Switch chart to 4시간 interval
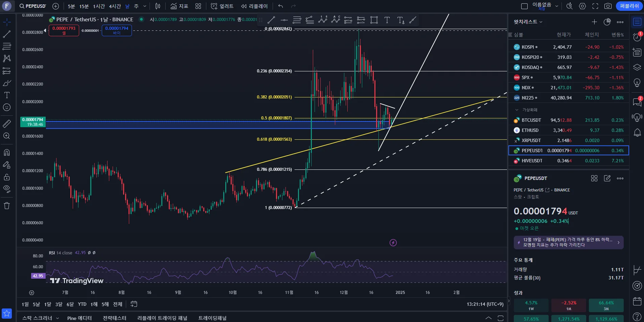The height and width of the screenshot is (322, 644). (x=115, y=6)
